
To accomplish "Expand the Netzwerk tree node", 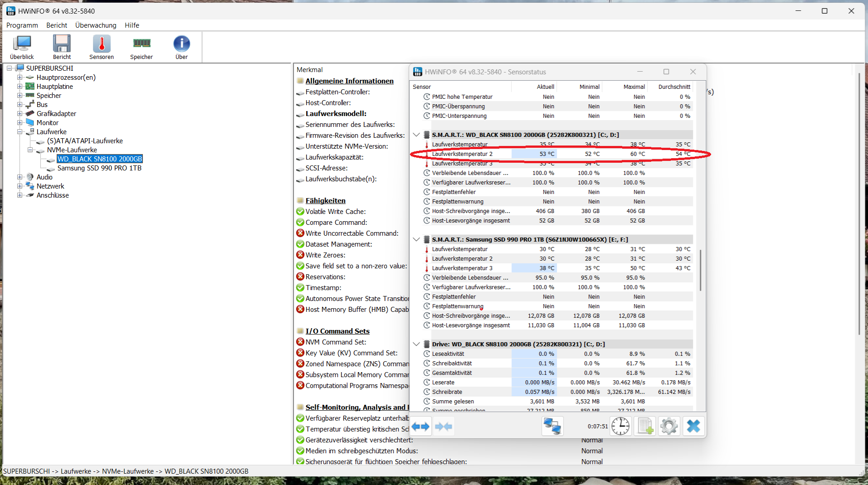I will (x=20, y=186).
